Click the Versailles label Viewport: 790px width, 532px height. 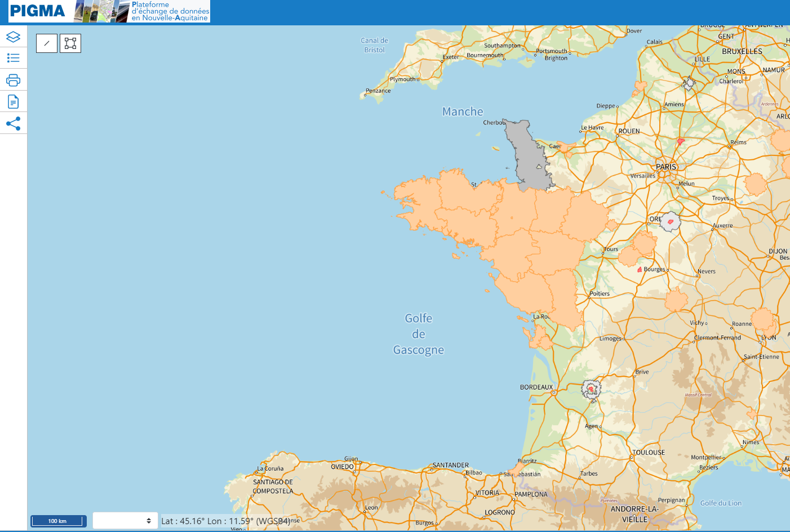pyautogui.click(x=643, y=176)
